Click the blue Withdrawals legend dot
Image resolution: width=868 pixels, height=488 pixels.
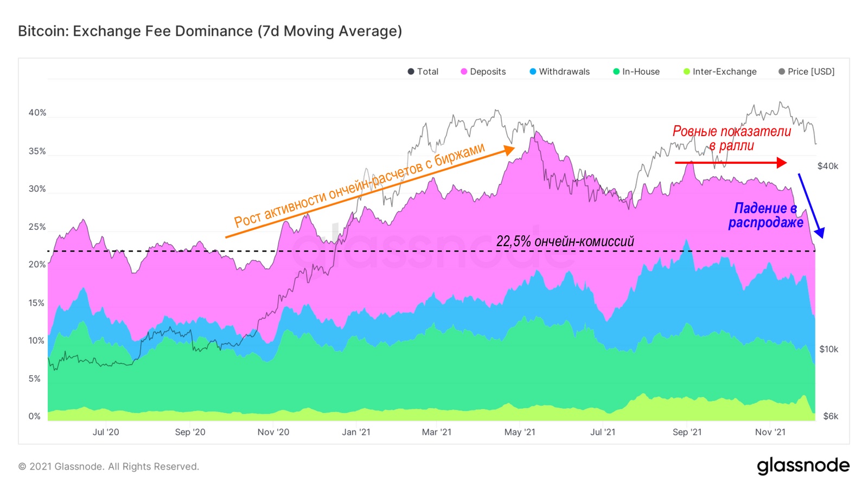click(533, 72)
